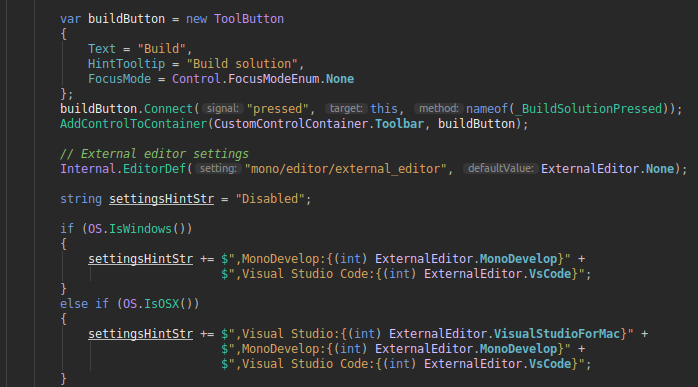The image size is (698, 387).
Task: Click VisualStudioForMac enum member
Action: pos(557,334)
